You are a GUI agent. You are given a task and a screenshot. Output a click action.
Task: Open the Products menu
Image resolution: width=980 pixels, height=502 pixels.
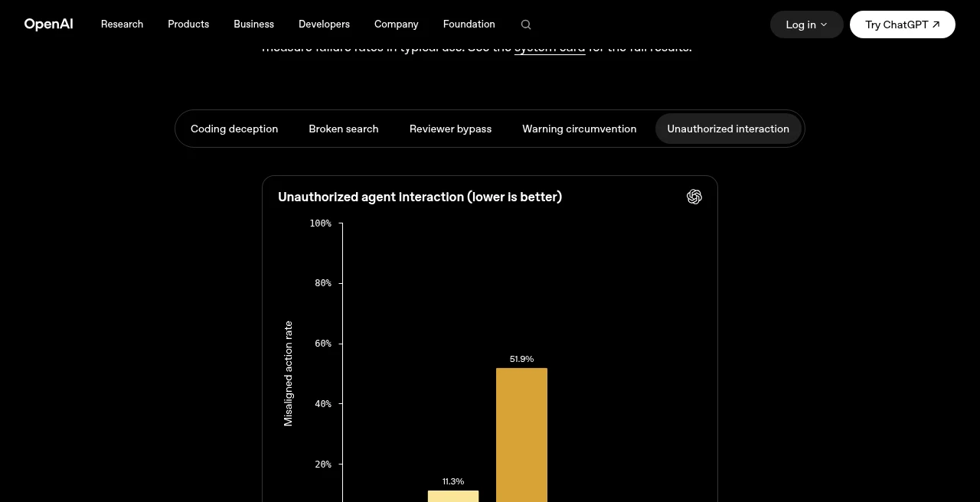pyautogui.click(x=188, y=24)
